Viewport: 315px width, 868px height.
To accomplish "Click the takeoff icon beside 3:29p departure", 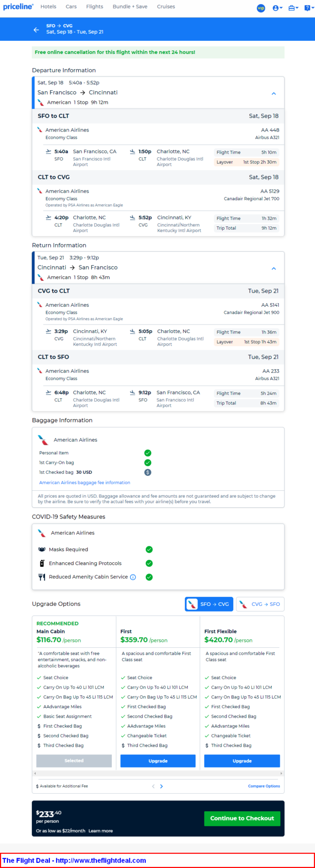I will click(48, 332).
